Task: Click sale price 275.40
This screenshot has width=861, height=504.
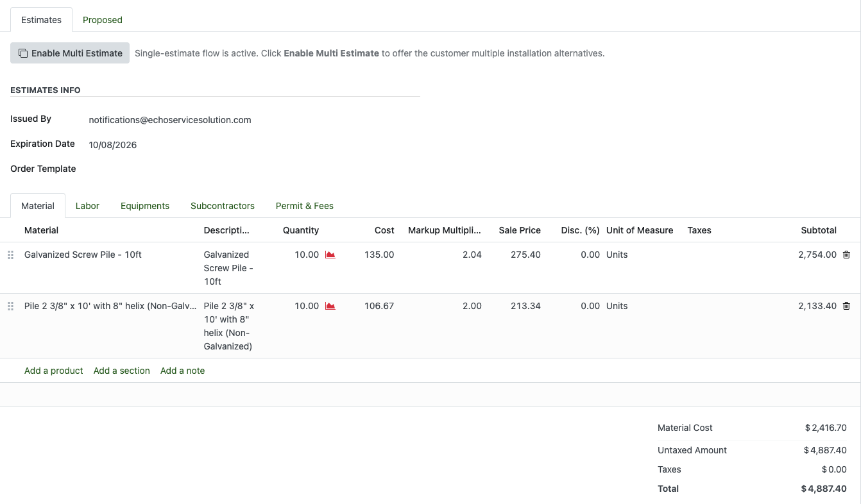Action: pyautogui.click(x=525, y=255)
